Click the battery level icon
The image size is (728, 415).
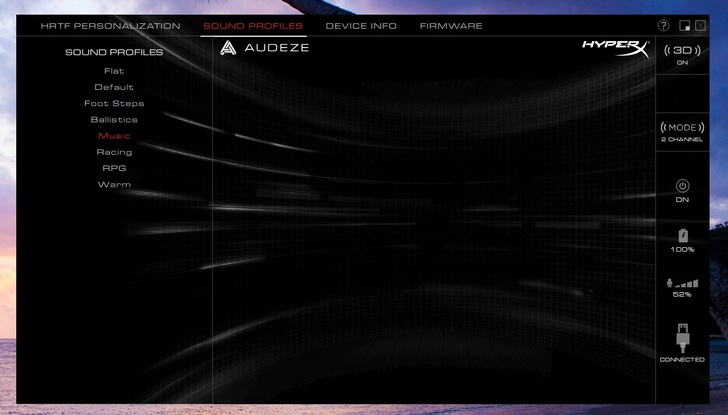(x=682, y=235)
